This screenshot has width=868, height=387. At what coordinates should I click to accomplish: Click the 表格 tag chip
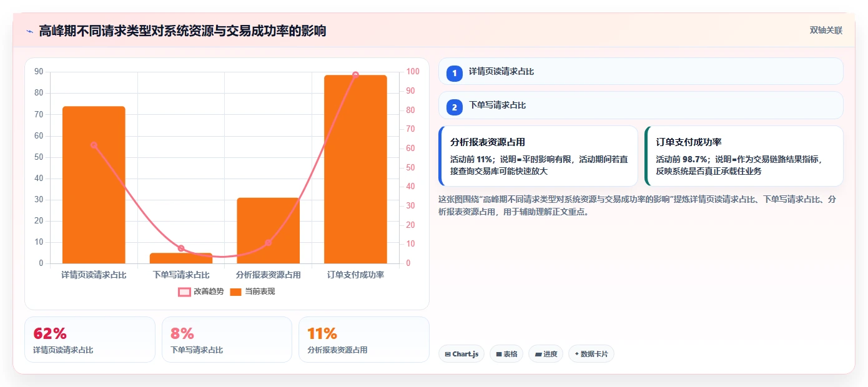[x=506, y=354]
